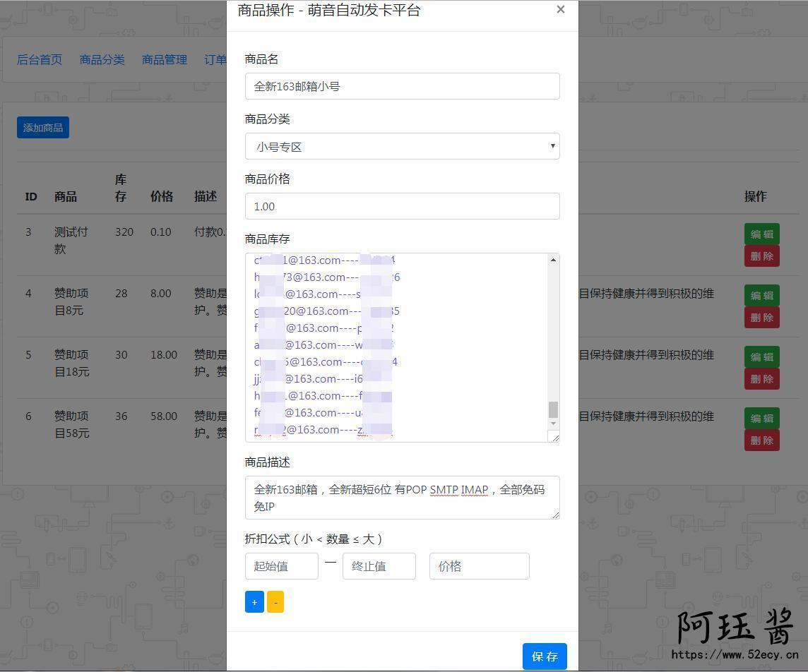Click the 添加商品 button

tap(43, 128)
